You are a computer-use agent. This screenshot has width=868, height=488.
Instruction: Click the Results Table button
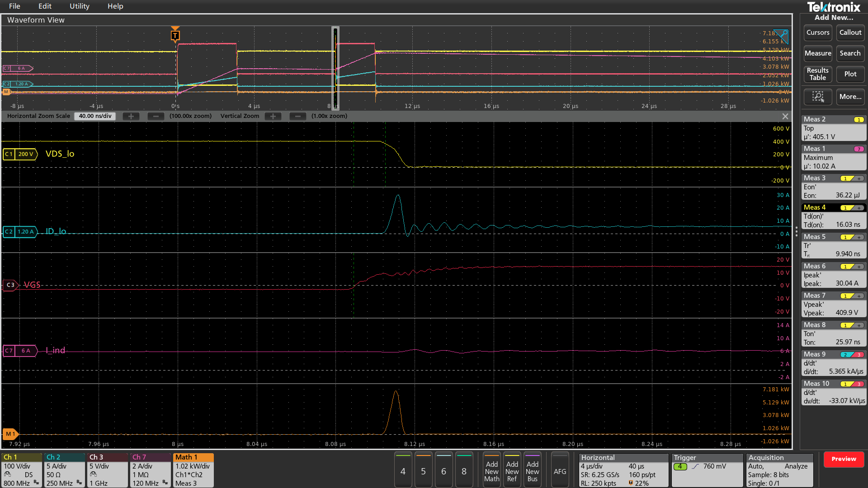[817, 74]
